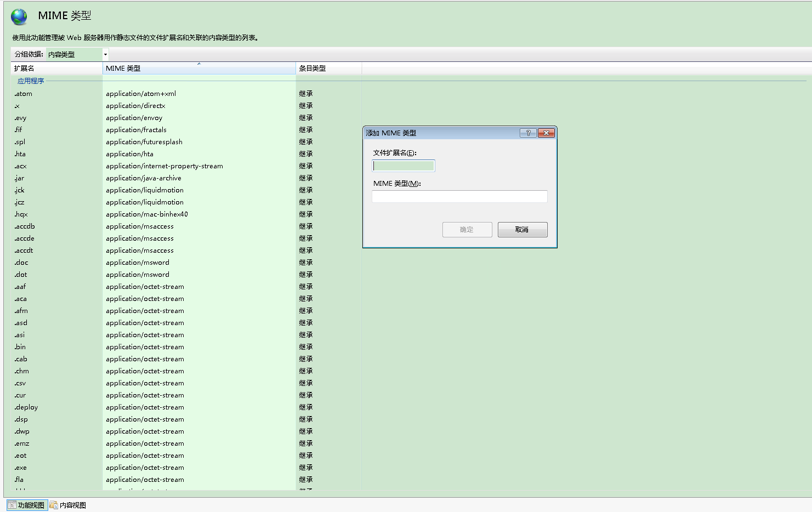Select the .jcz row
Viewport: 812px width, 512px height.
(x=186, y=202)
